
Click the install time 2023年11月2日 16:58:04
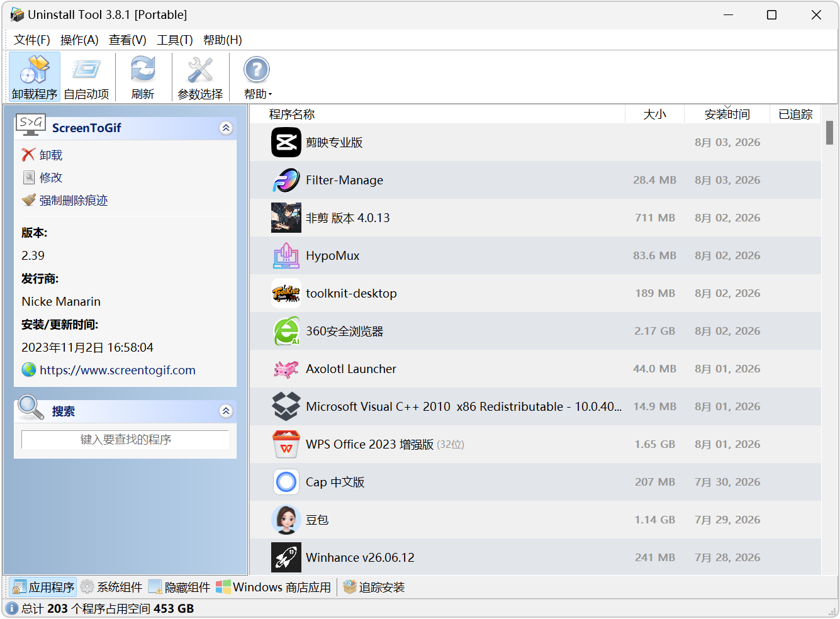pos(87,348)
